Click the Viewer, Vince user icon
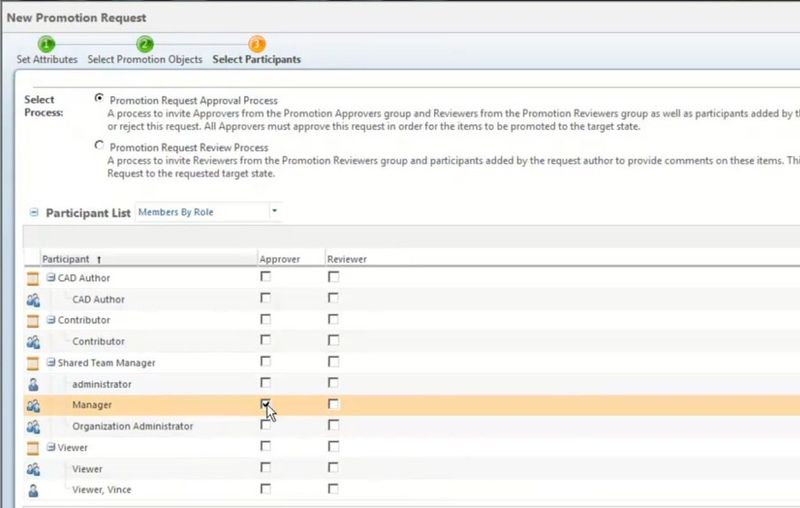The image size is (800, 508). [x=33, y=490]
